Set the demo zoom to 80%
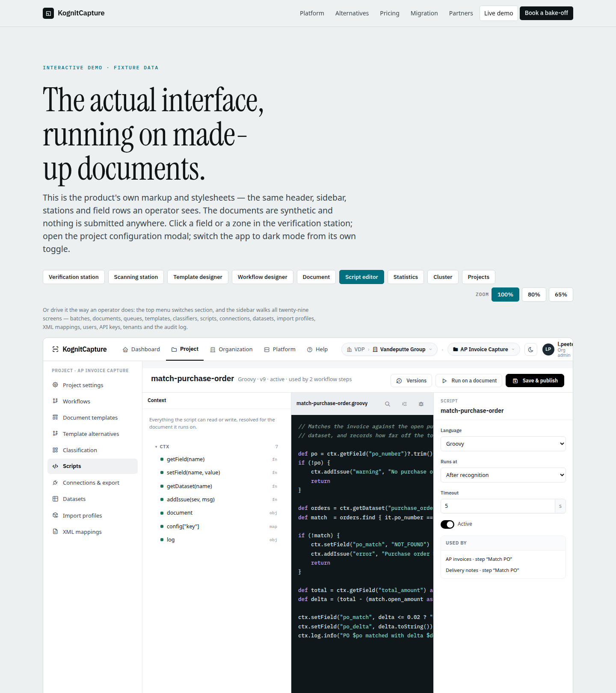 click(x=534, y=295)
